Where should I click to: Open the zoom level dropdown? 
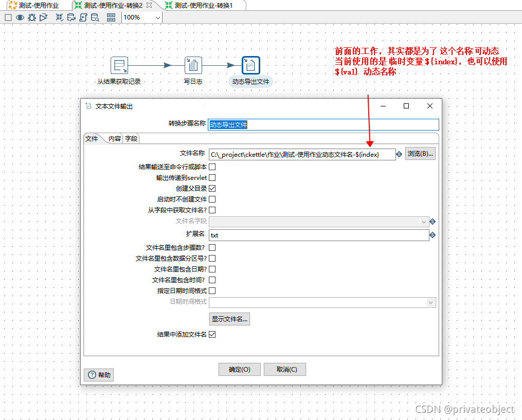click(x=157, y=17)
